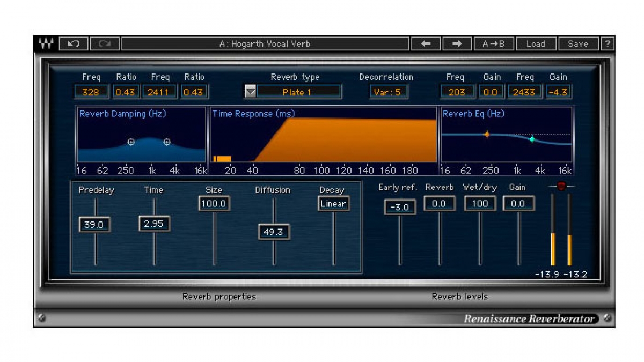Click the Reverb Eq (Hz) title
The image size is (644, 362).
point(473,114)
